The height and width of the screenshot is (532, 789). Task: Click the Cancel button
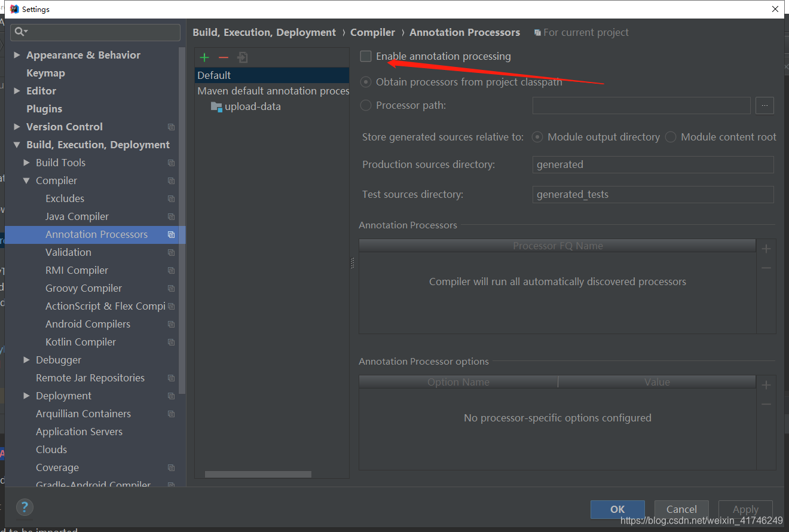(x=681, y=509)
